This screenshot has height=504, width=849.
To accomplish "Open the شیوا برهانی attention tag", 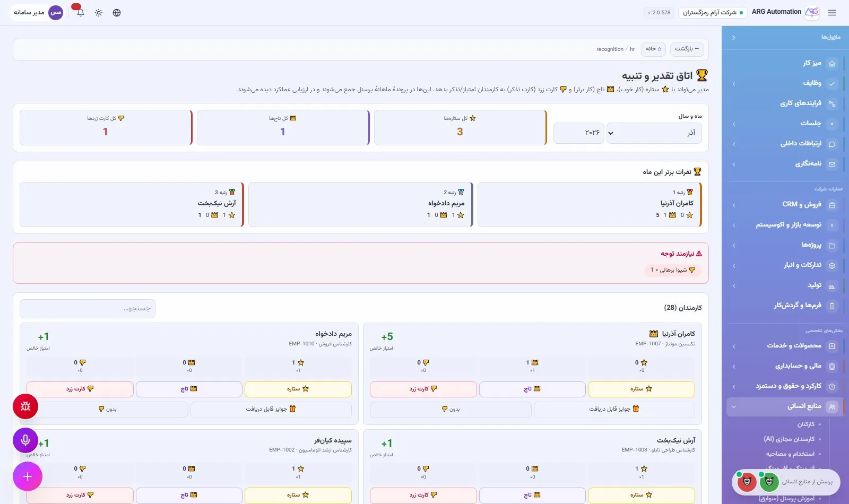I will coord(672,270).
